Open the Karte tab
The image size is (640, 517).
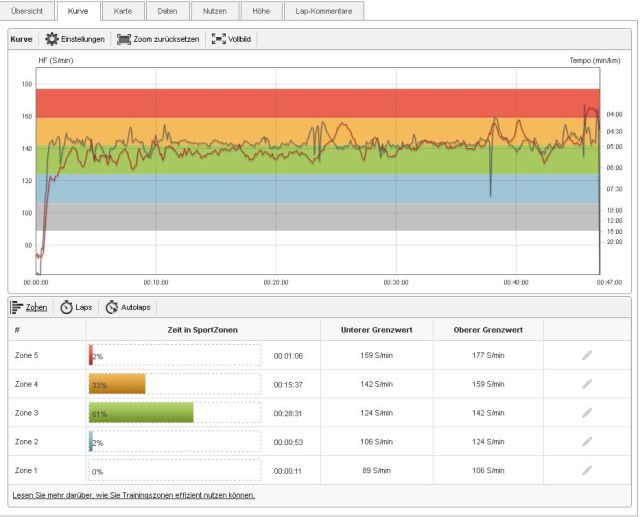coord(122,11)
